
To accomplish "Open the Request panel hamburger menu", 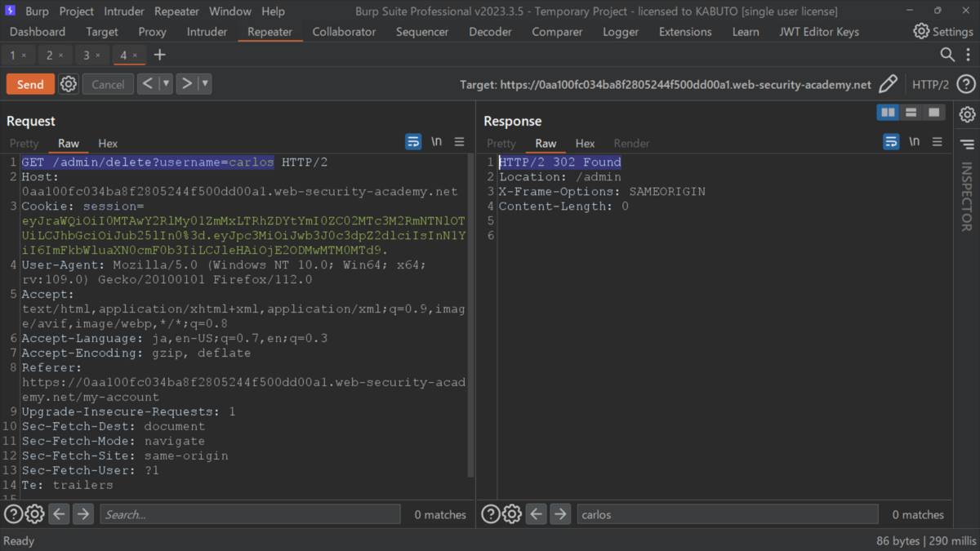I will [x=459, y=142].
